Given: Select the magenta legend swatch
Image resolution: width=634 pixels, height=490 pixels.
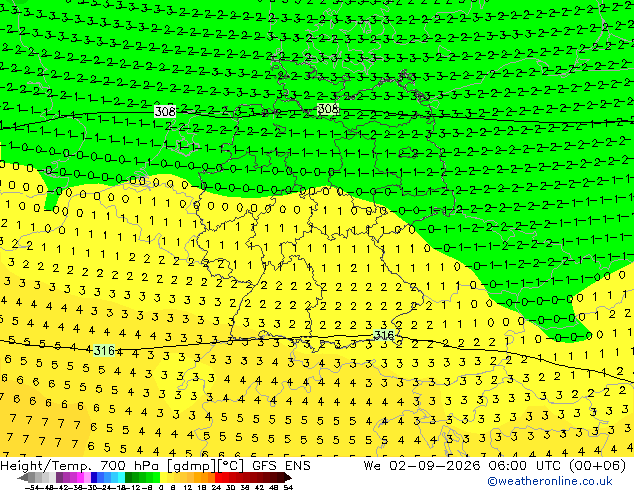Looking at the screenshot, I should coord(80,477).
